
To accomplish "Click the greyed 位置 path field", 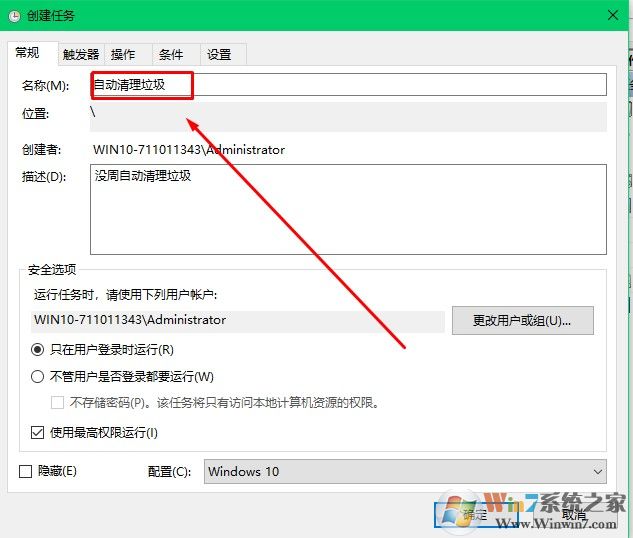I will click(348, 116).
